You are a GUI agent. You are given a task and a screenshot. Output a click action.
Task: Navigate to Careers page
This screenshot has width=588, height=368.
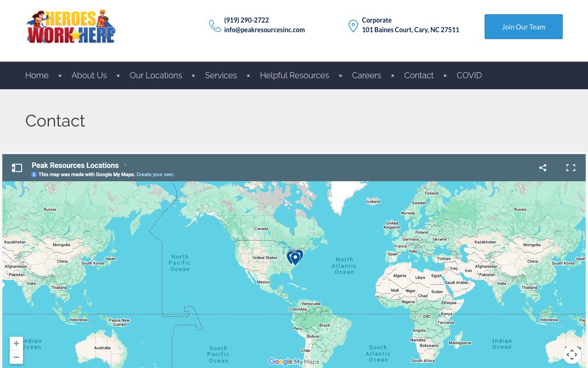click(x=367, y=75)
